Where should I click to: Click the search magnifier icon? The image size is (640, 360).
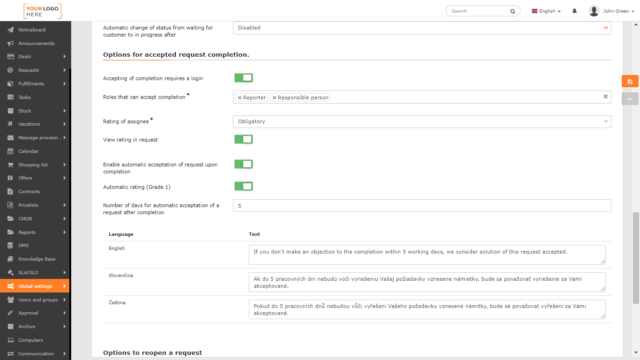pyautogui.click(x=513, y=11)
